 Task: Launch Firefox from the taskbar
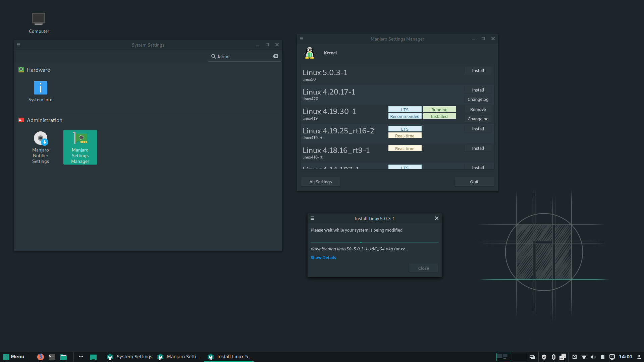pos(41,357)
